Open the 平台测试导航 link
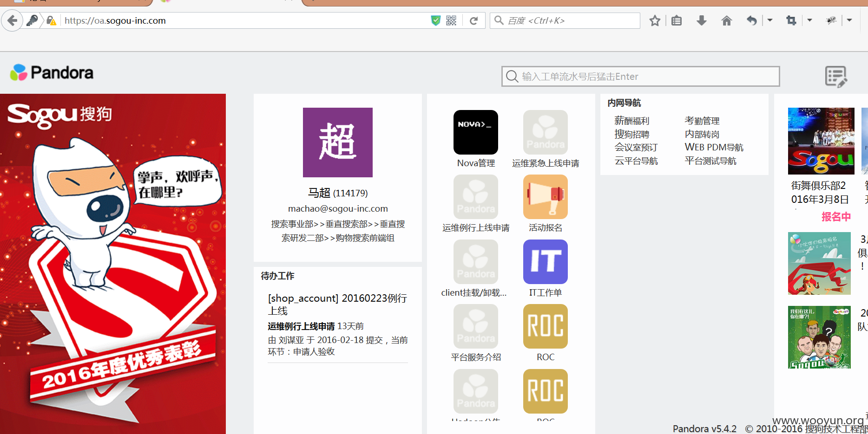The width and height of the screenshot is (868, 434). click(710, 161)
